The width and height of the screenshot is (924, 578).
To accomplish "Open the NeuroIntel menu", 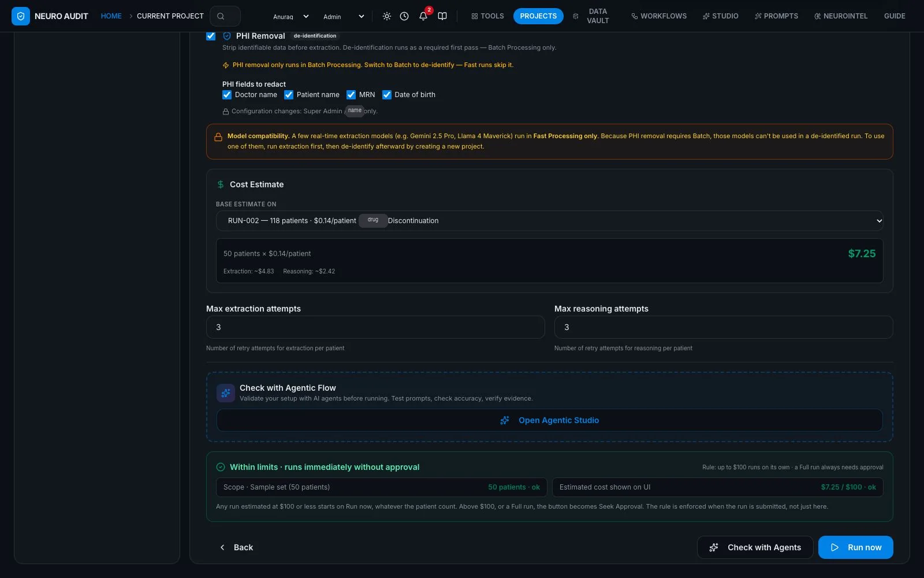I will 841,16.
